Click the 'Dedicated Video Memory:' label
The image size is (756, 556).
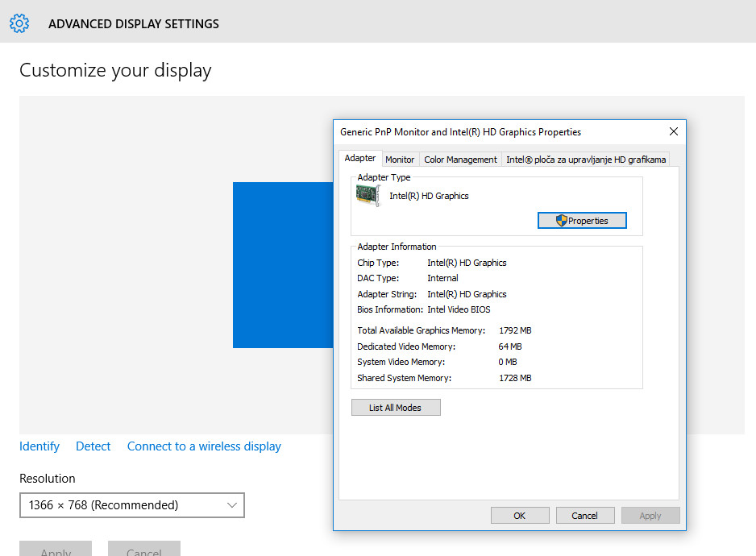[x=406, y=346]
